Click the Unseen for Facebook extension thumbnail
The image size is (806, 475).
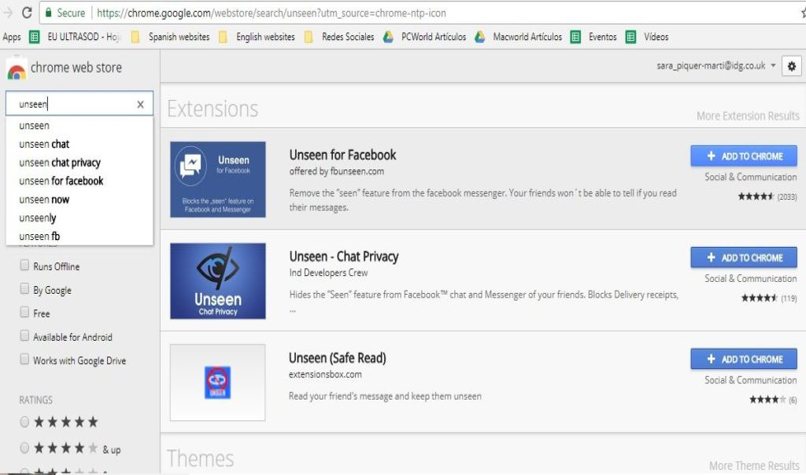tap(218, 179)
